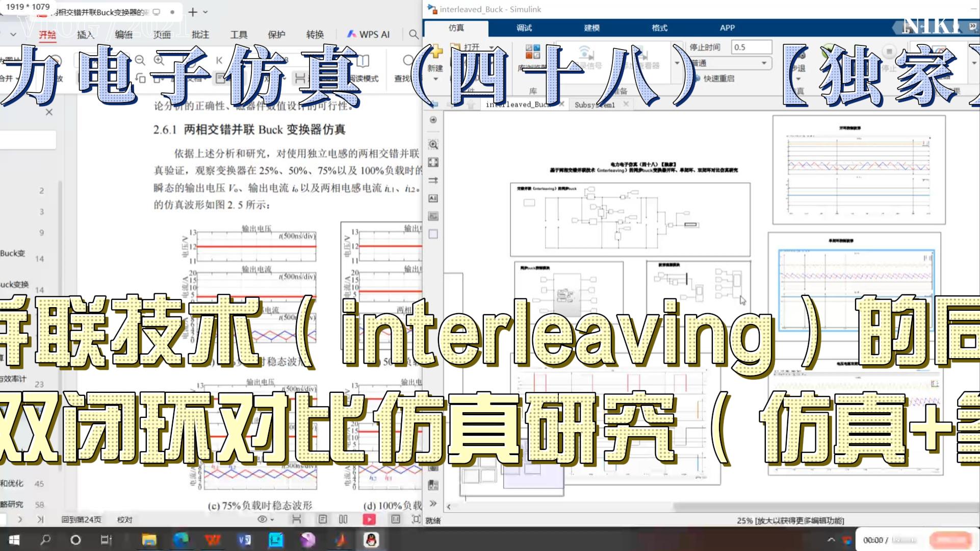Screen dimensions: 980x551
Task: Click the red play button in WPS status bar
Action: point(369,519)
